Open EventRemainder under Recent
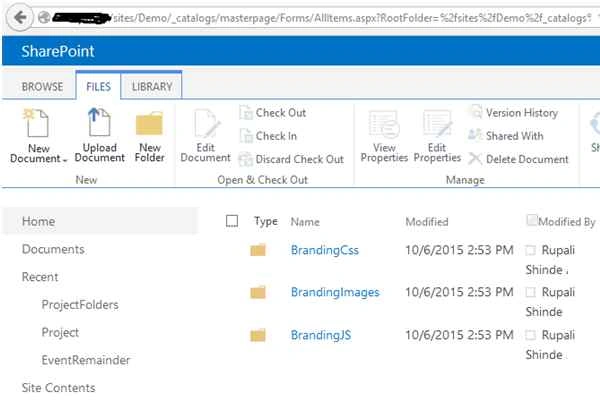 (x=86, y=360)
